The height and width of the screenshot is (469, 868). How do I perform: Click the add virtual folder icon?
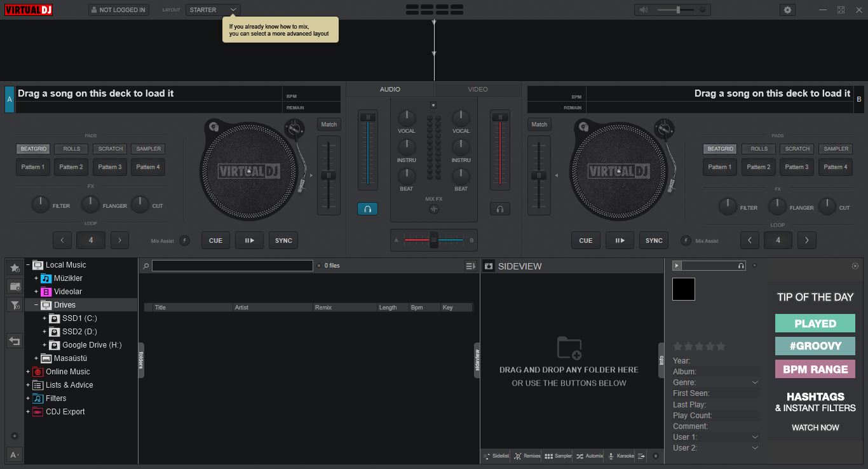[x=15, y=287]
